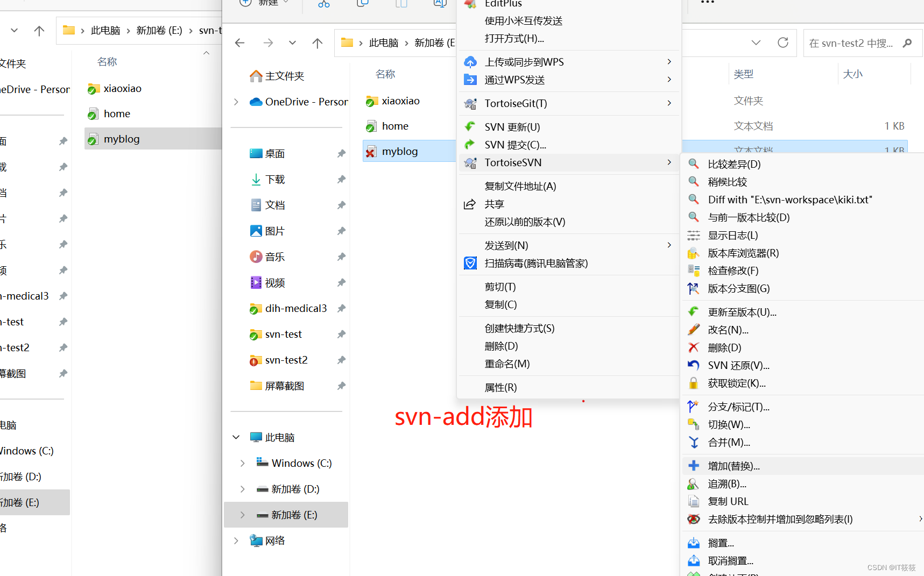The width and height of the screenshot is (924, 576).
Task: Click the repository browser icon 版本库浏览器(R)
Action: point(694,253)
